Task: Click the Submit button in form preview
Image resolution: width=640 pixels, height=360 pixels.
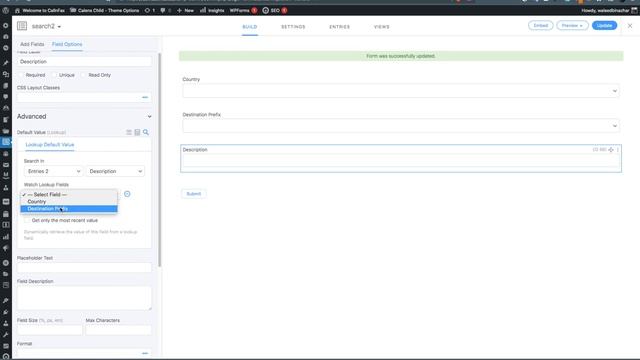Action: click(x=193, y=194)
